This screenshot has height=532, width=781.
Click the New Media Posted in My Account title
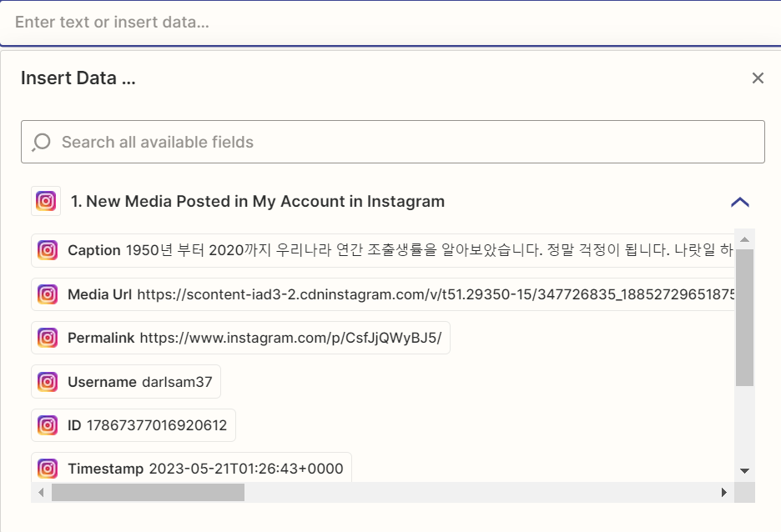point(258,201)
